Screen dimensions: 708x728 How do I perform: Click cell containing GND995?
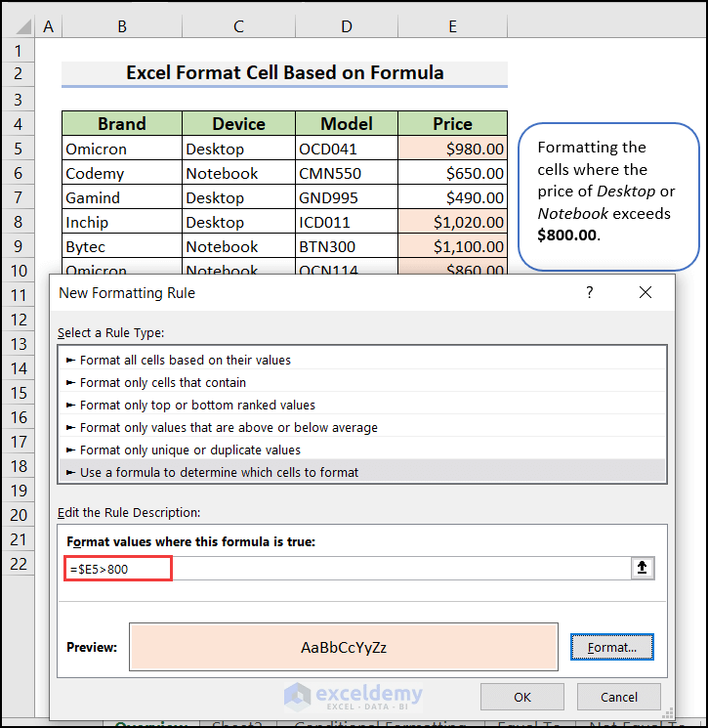(347, 197)
